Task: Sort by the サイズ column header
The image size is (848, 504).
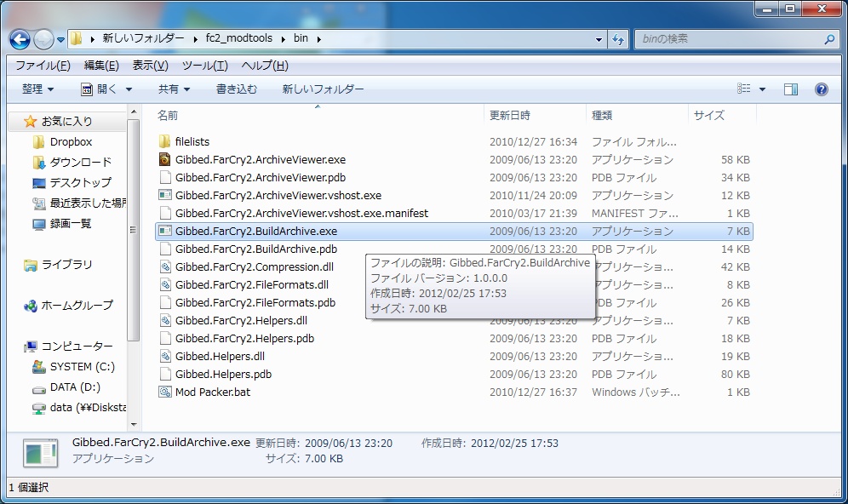Action: (x=709, y=115)
